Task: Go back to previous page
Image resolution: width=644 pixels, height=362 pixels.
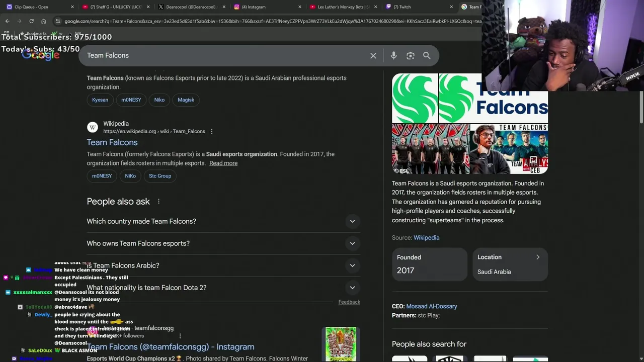Action: [7, 21]
